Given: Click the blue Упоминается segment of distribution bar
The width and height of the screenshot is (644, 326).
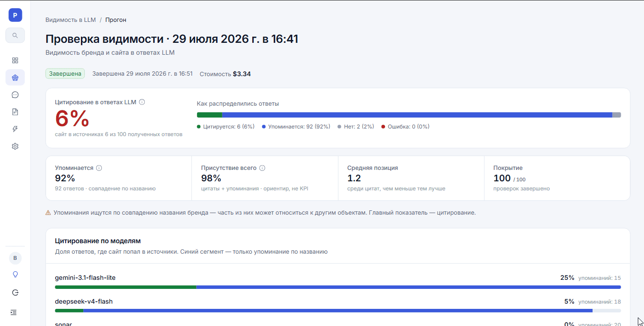Looking at the screenshot, I should point(417,115).
